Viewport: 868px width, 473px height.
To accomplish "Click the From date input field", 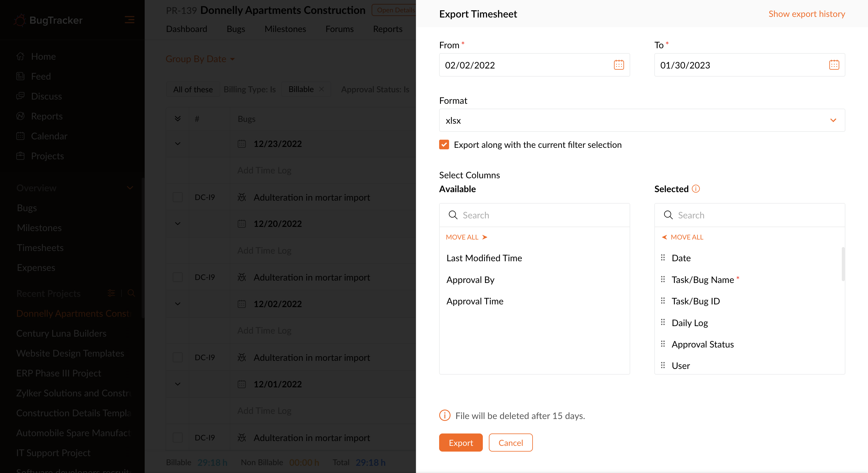I will click(x=534, y=65).
